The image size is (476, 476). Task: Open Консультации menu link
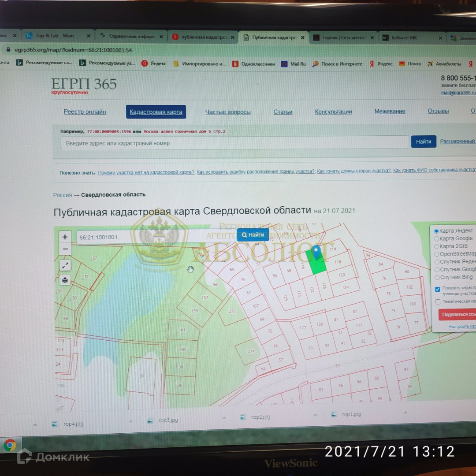333,112
